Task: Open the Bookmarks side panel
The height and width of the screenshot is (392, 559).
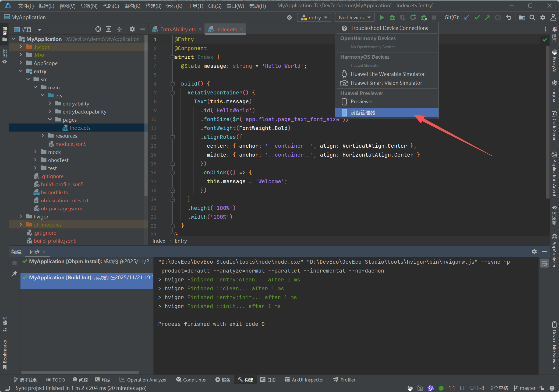Action: 5,355
